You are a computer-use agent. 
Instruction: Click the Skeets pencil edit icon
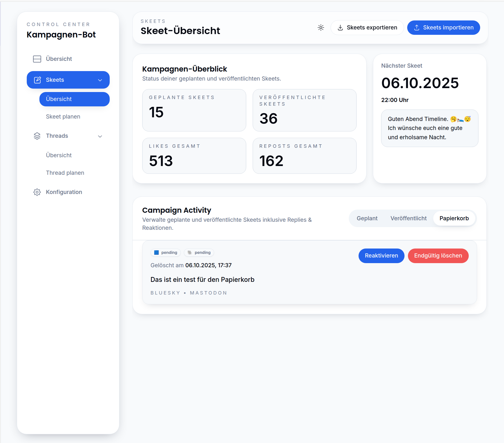37,80
